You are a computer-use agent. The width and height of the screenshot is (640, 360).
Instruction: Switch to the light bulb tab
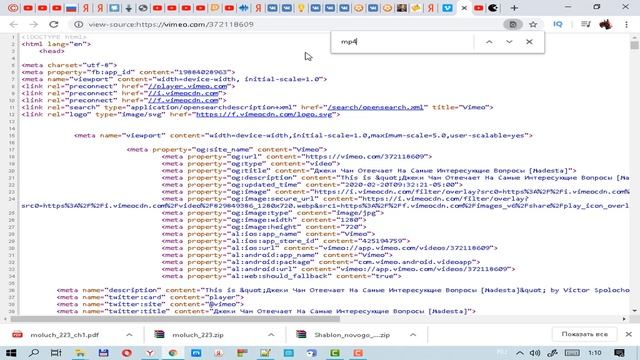301,8
